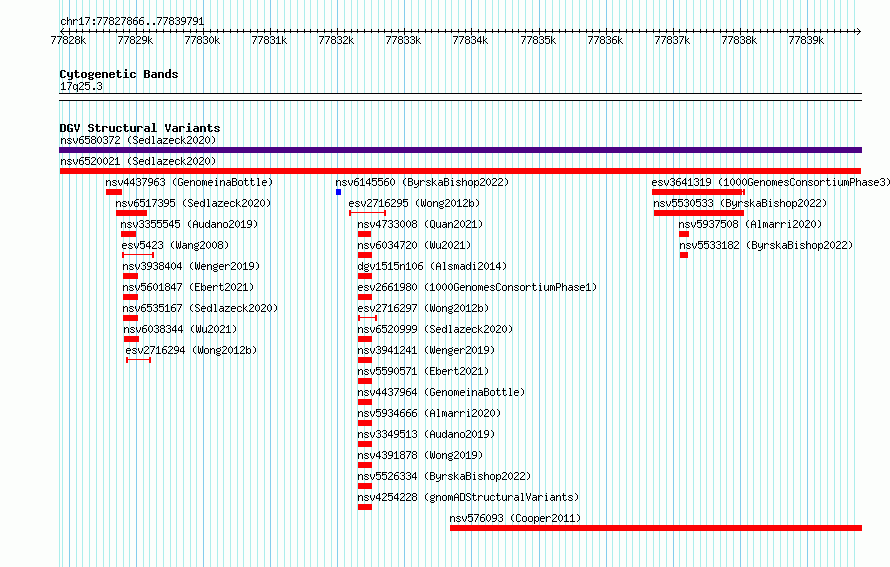Click esv2661980 (1000GenomesConsortiumPhase1) label
890x567 pixels.
[477, 287]
